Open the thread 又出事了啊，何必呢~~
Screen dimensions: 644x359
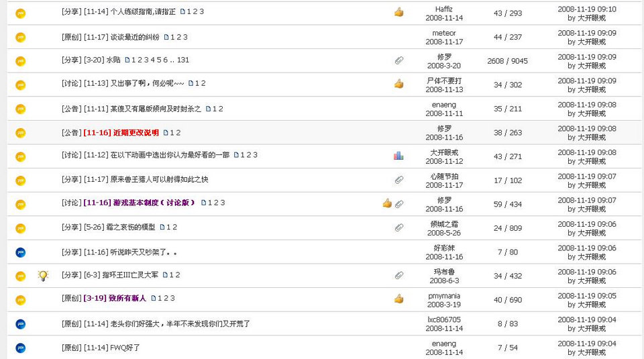133,83
